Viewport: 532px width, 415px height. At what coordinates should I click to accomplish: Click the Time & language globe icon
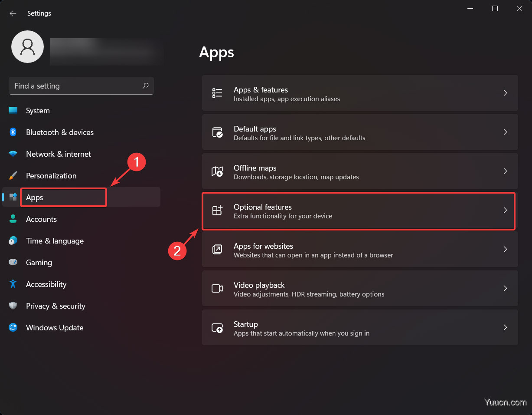pyautogui.click(x=13, y=240)
